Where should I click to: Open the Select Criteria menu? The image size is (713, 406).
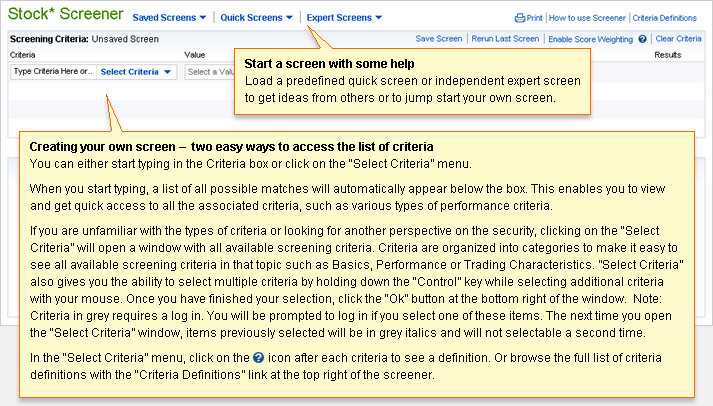coord(136,72)
